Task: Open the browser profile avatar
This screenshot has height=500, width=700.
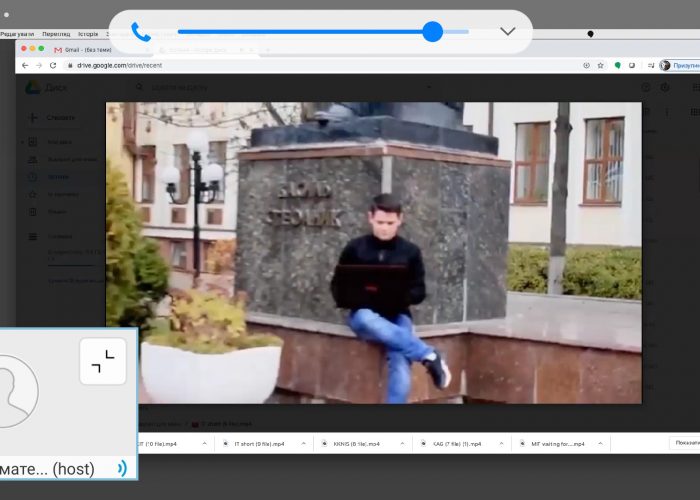Action: [665, 65]
